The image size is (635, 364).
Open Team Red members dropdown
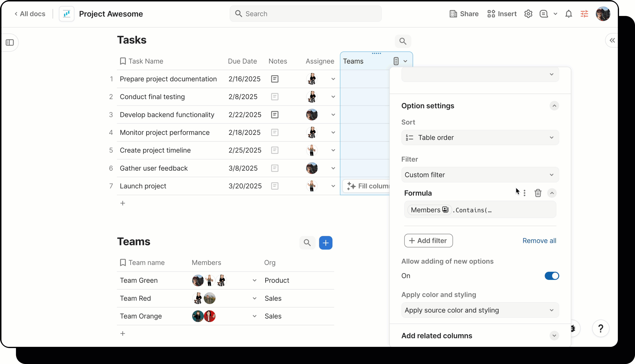254,298
